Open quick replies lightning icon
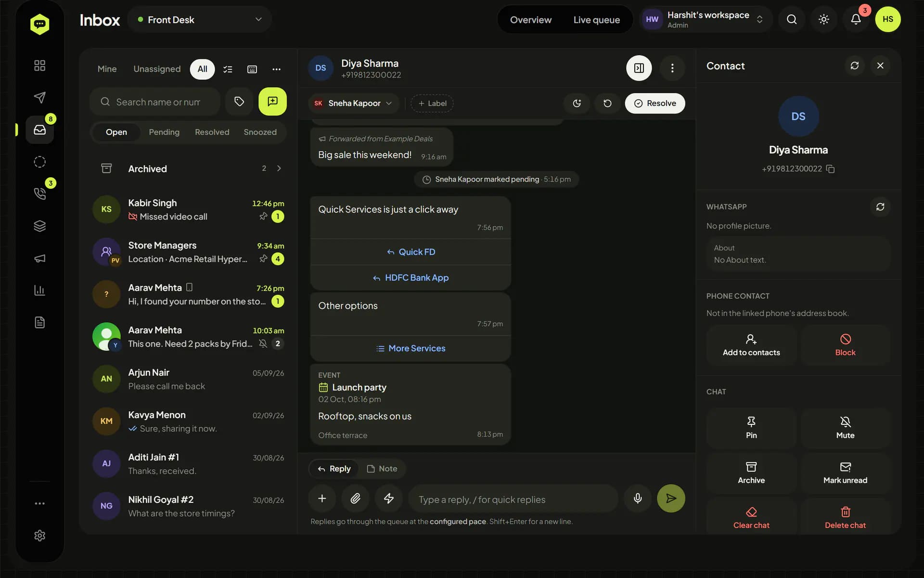The height and width of the screenshot is (578, 924). (389, 499)
